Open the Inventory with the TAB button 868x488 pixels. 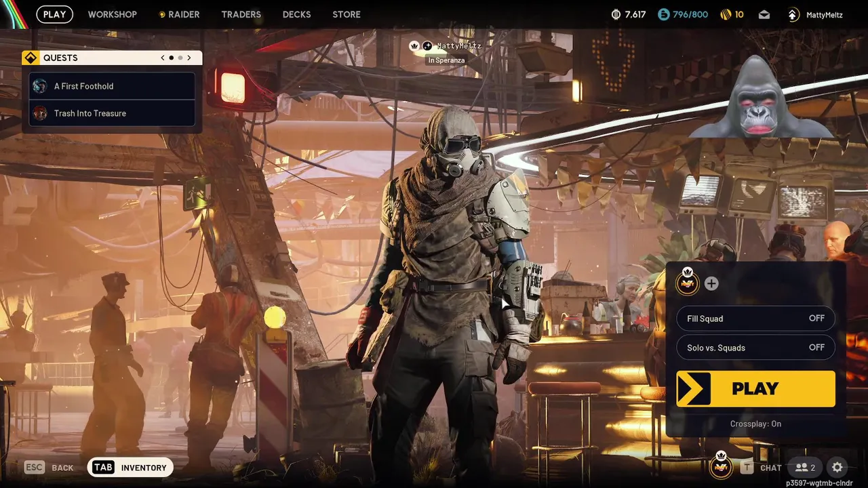click(x=130, y=468)
